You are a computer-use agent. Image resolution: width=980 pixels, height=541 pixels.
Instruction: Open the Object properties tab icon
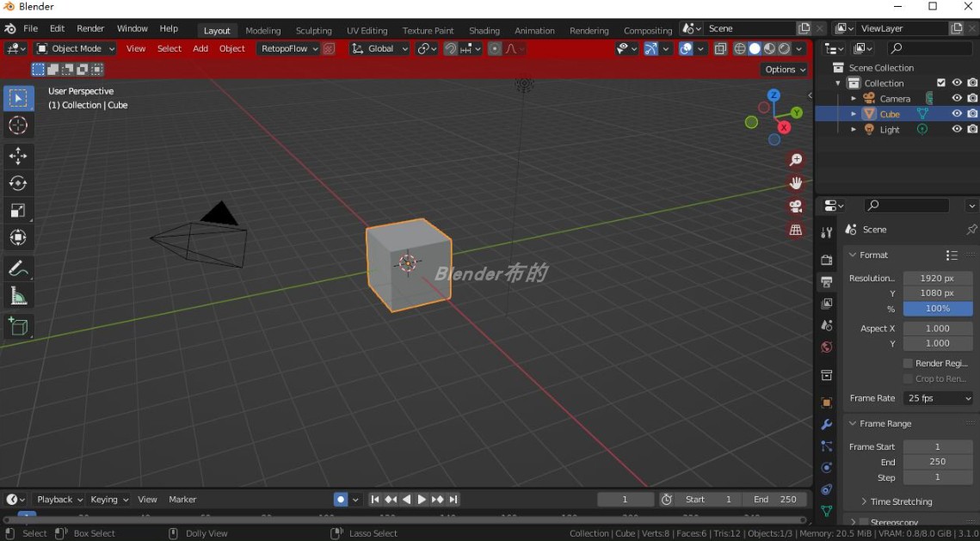[826, 403]
